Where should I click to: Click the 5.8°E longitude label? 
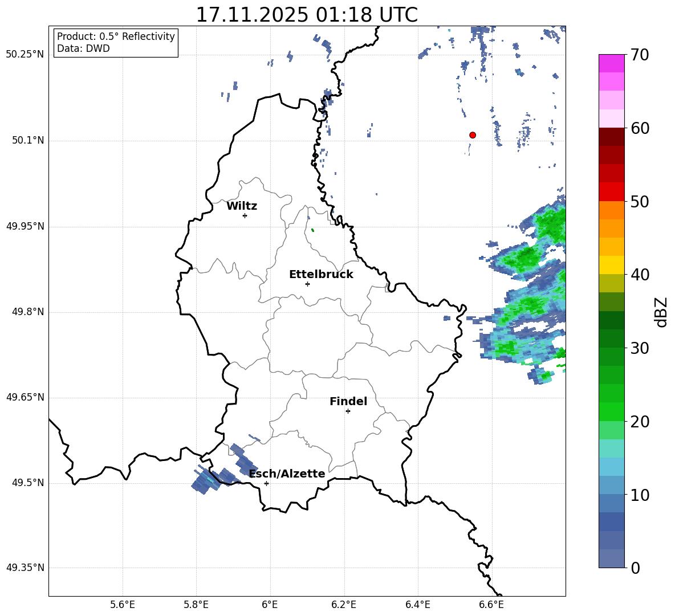pyautogui.click(x=196, y=605)
